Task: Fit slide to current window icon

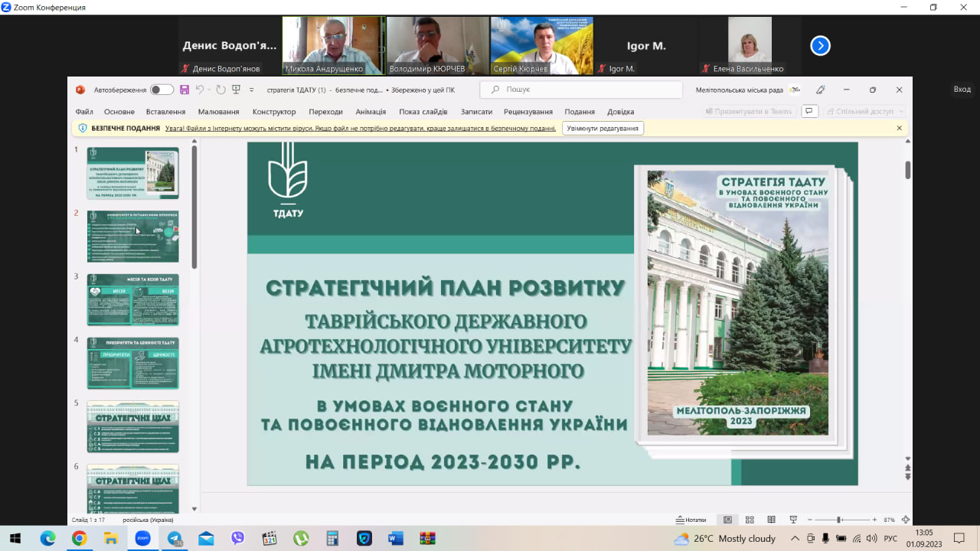Action: (906, 520)
